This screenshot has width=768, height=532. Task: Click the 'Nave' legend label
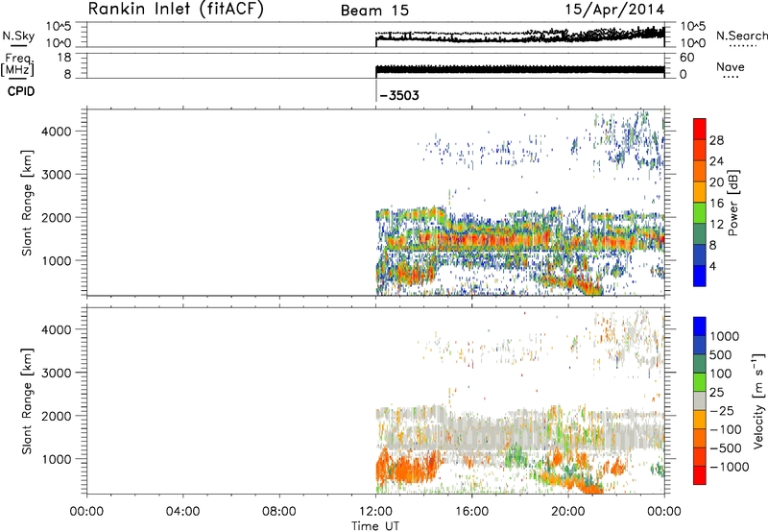pyautogui.click(x=731, y=66)
